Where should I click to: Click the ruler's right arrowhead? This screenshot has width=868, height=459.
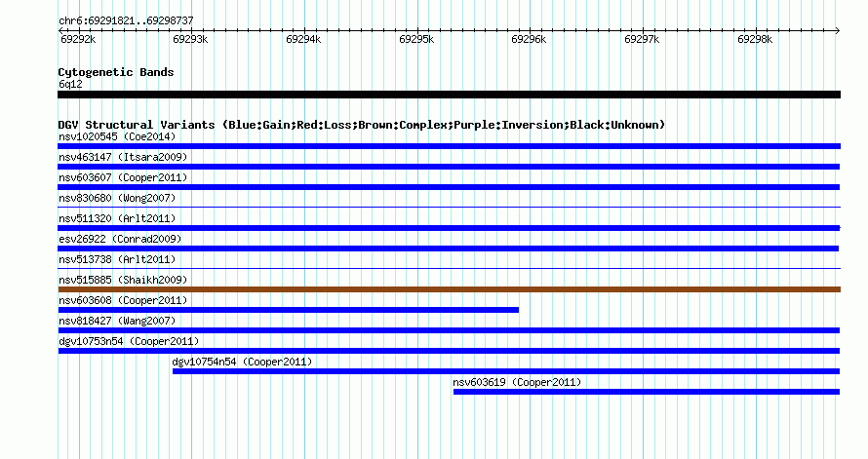pyautogui.click(x=838, y=31)
